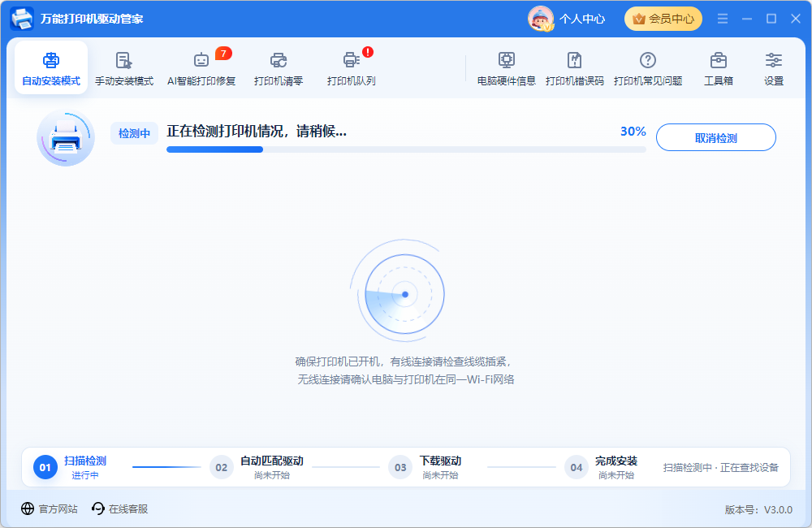Viewport: 812px width, 528px height.
Task: Click the red alert badge on 打印机队列
Action: pos(368,52)
